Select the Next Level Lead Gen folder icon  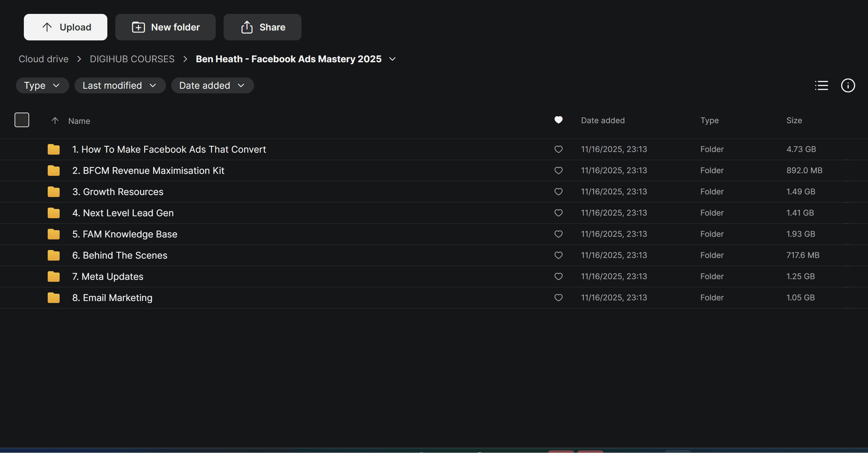tap(54, 213)
